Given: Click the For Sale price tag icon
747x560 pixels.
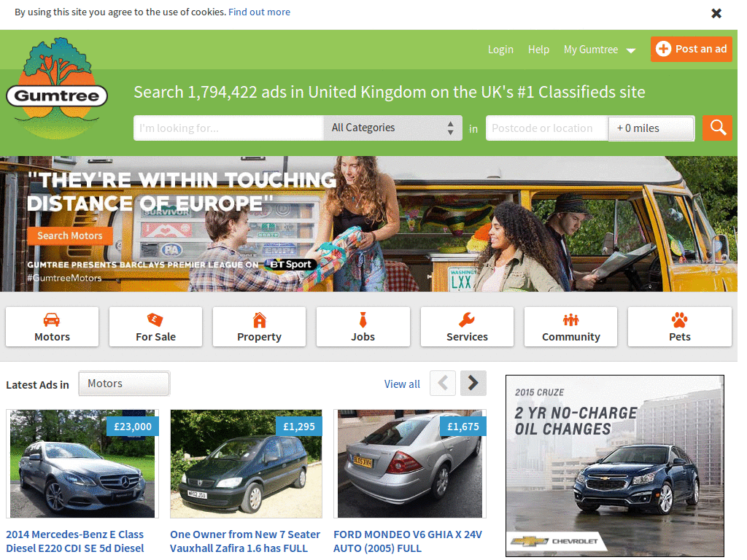Looking at the screenshot, I should click(155, 320).
